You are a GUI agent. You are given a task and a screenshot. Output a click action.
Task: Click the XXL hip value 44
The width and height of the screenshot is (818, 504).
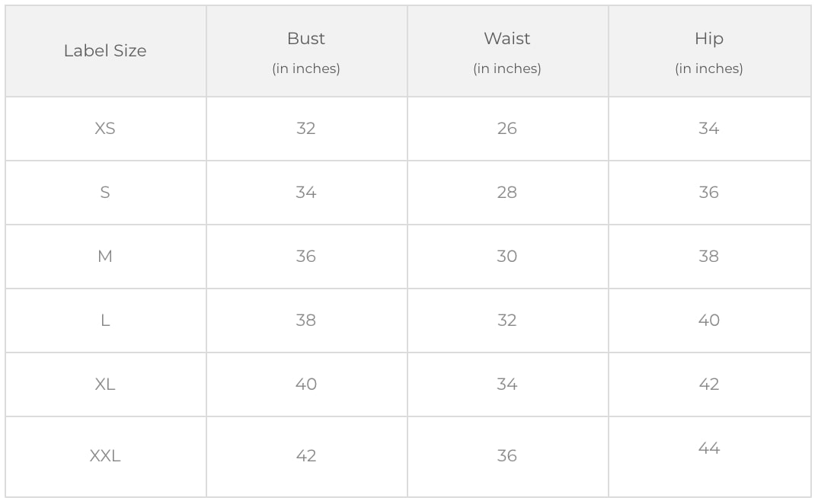pos(709,448)
